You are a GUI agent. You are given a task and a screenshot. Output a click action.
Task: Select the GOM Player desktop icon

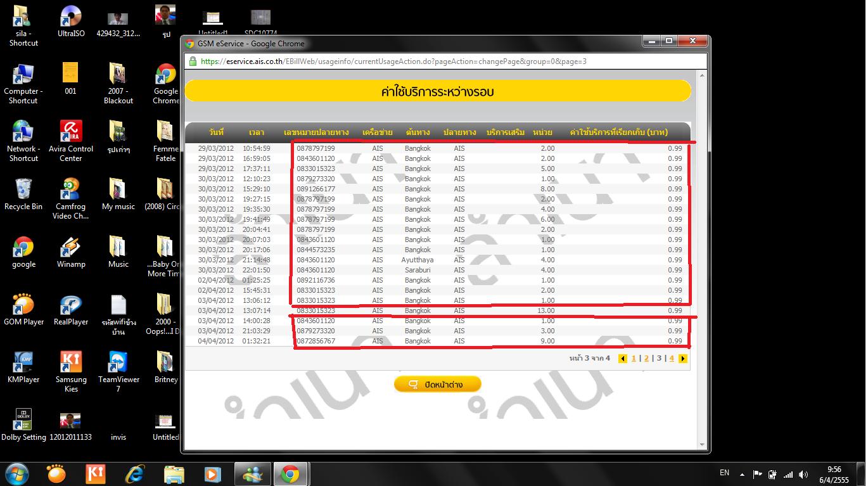click(x=23, y=310)
